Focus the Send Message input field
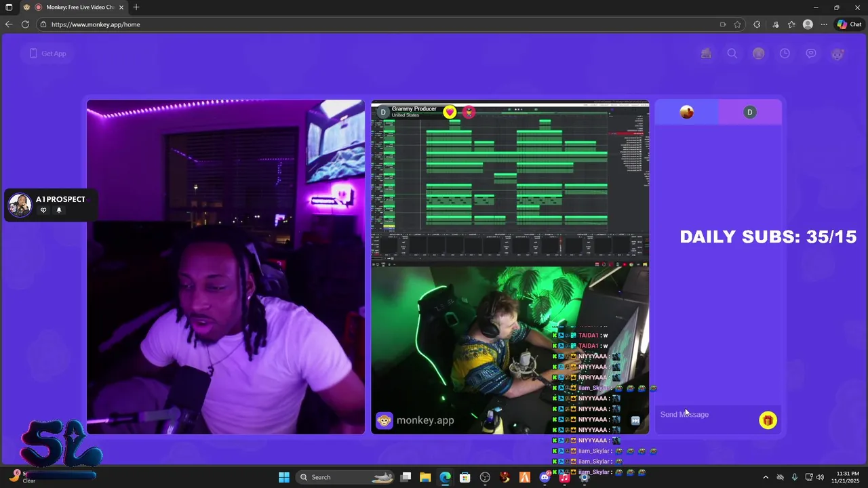 [x=705, y=414]
